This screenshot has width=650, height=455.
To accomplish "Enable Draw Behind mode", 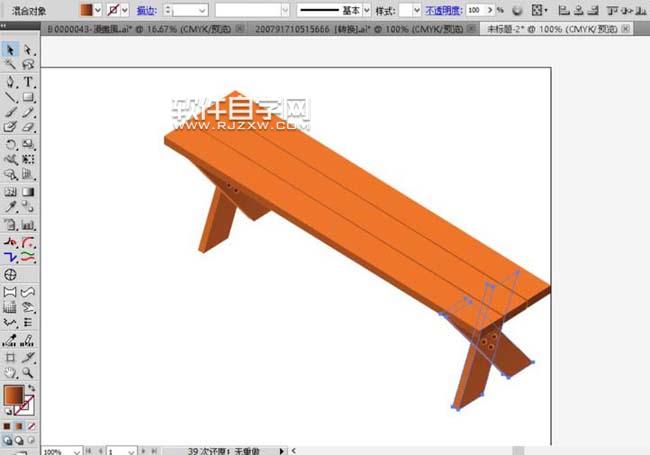I will (19, 440).
